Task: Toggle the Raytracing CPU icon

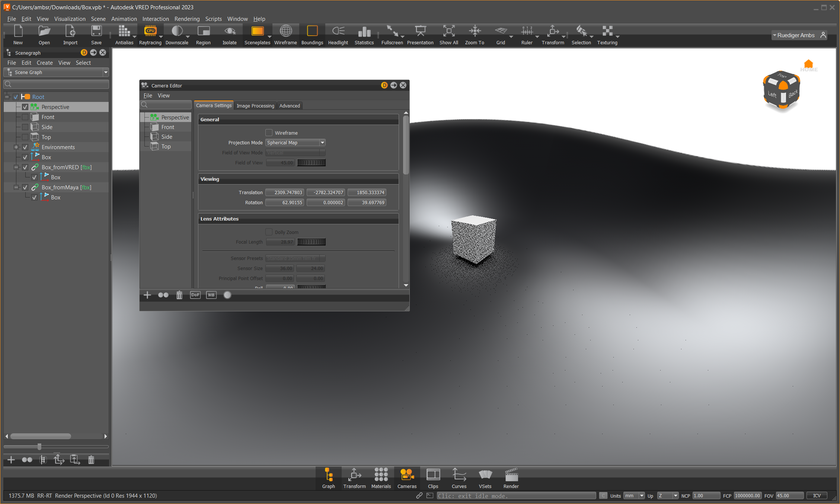Action: coord(150,31)
